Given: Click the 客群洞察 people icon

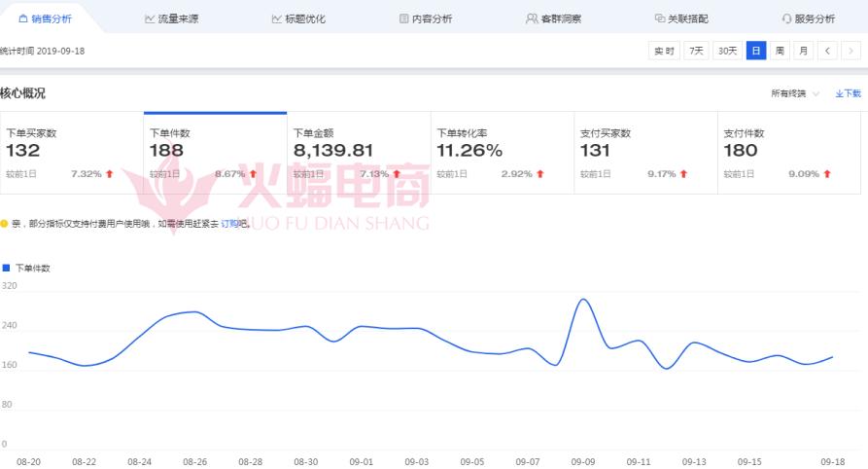Looking at the screenshot, I should (532, 18).
